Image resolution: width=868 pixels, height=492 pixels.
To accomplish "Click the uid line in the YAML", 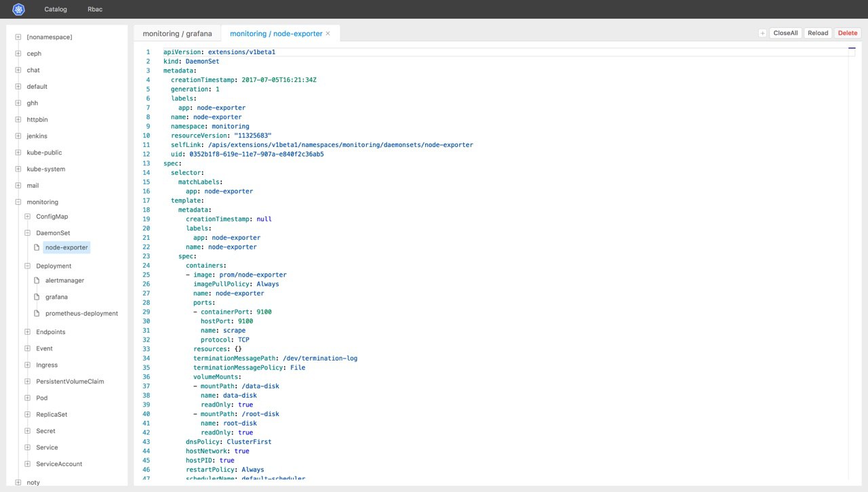I will coord(248,154).
